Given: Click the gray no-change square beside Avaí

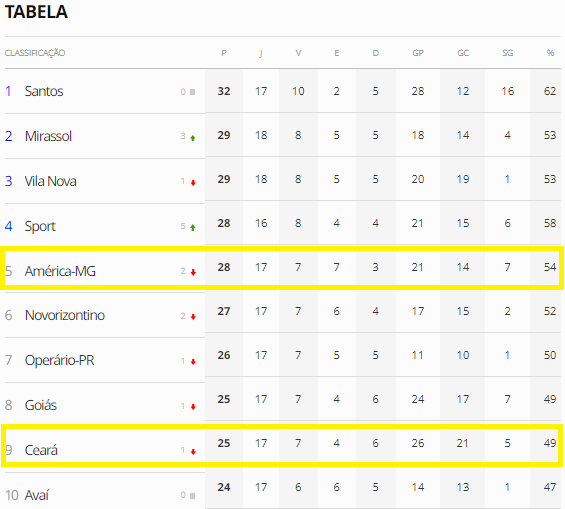Looking at the screenshot, I should [192, 496].
